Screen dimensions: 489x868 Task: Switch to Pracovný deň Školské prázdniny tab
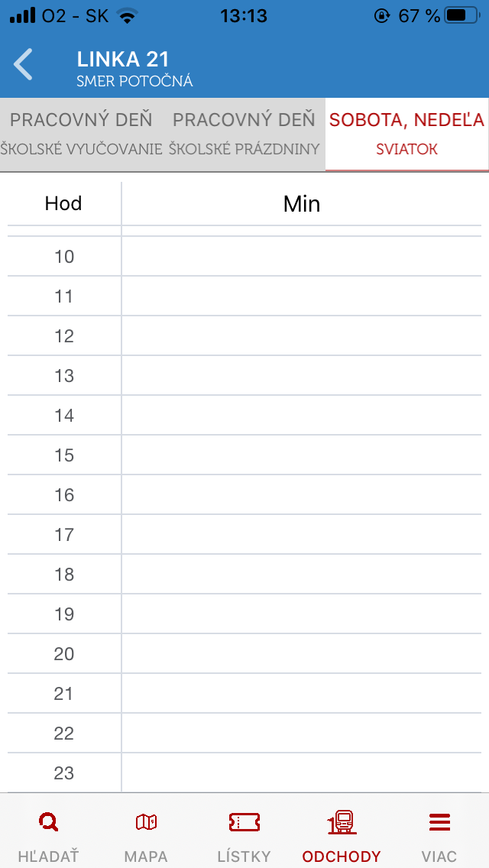(x=244, y=134)
